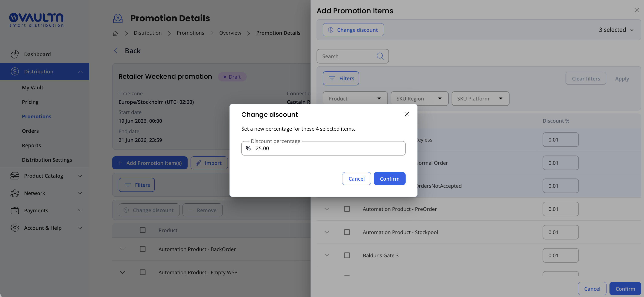This screenshot has width=644, height=297.
Task: Expand the Automation Product - Empty WSP row
Action: 122,272
